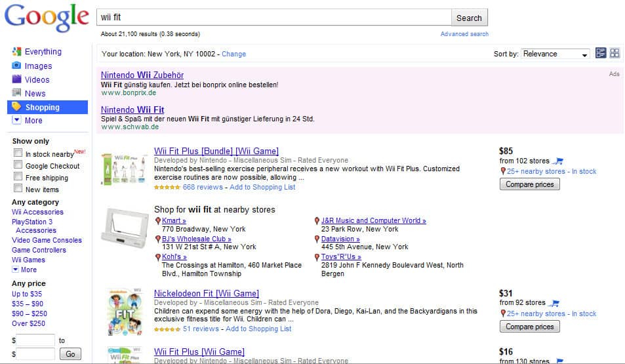Click the maximum price input field
The width and height of the screenshot is (625, 364).
point(35,354)
